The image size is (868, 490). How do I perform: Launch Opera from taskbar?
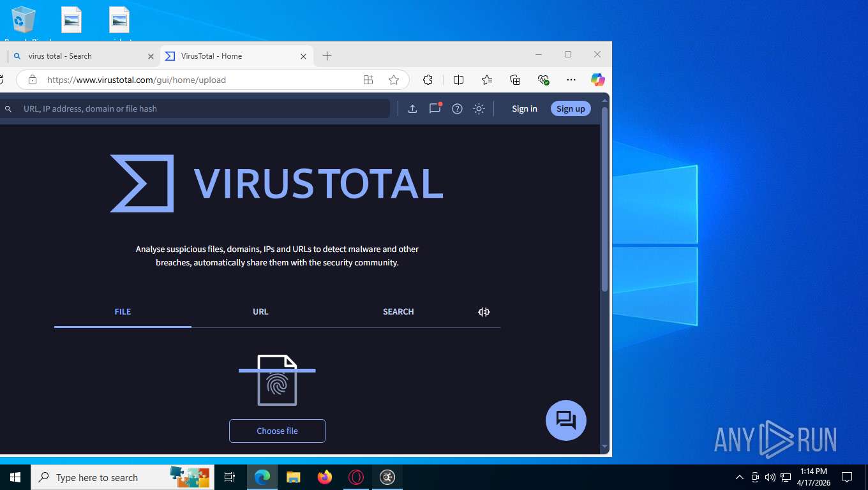click(x=356, y=477)
